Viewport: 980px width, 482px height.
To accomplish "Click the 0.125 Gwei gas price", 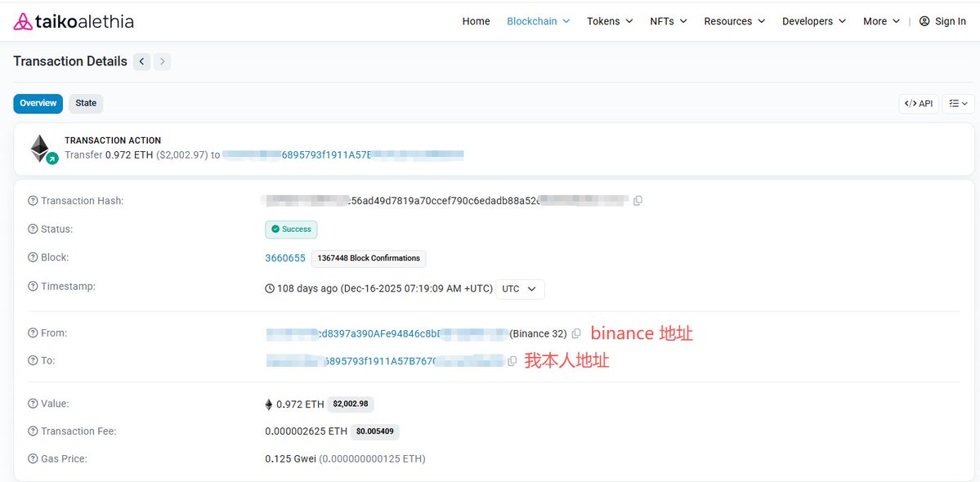I will 291,459.
